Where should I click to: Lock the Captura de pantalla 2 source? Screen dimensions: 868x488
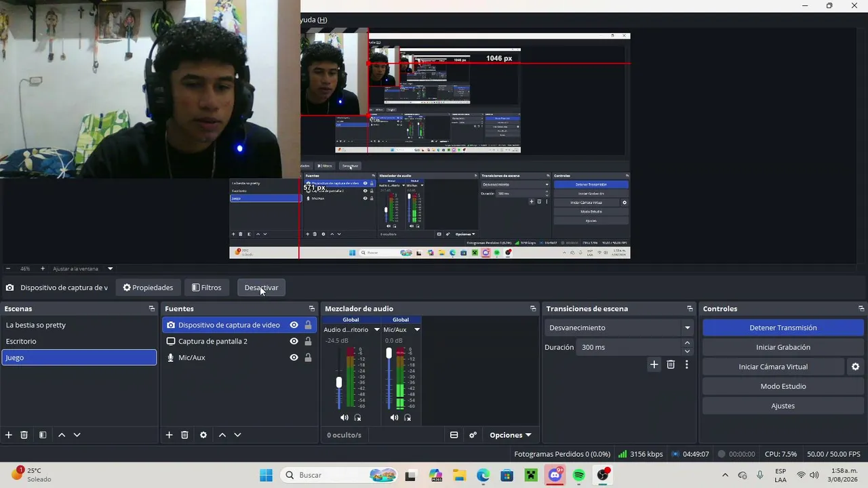tap(308, 342)
